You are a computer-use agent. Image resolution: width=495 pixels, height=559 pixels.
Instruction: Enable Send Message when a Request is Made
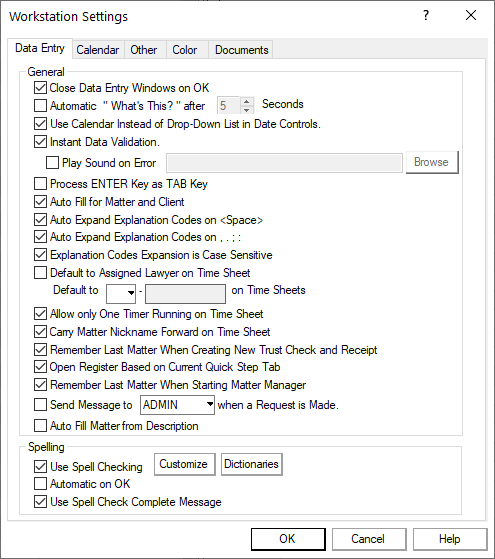click(40, 405)
